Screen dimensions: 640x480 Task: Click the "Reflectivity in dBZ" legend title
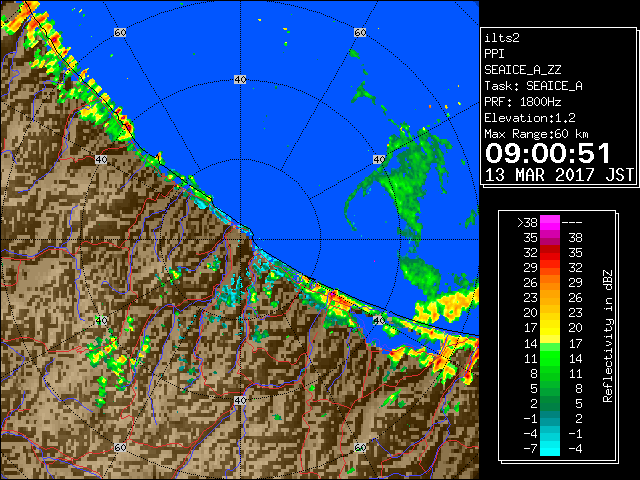(607, 336)
